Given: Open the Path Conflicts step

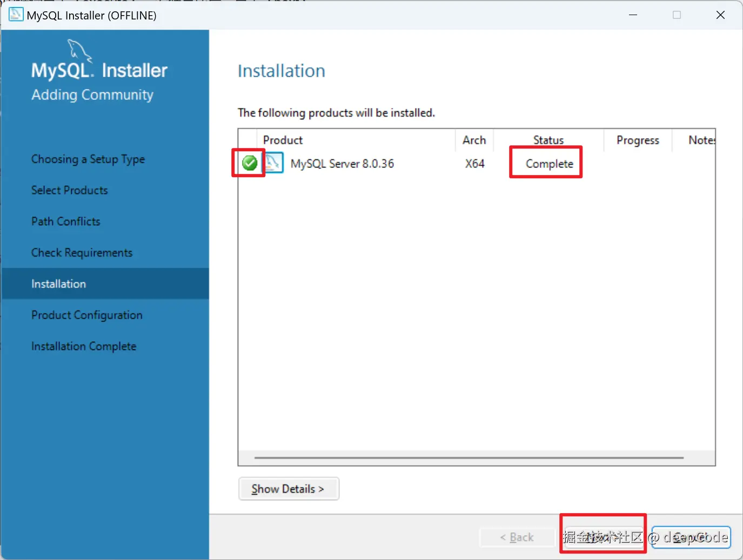Looking at the screenshot, I should tap(65, 221).
